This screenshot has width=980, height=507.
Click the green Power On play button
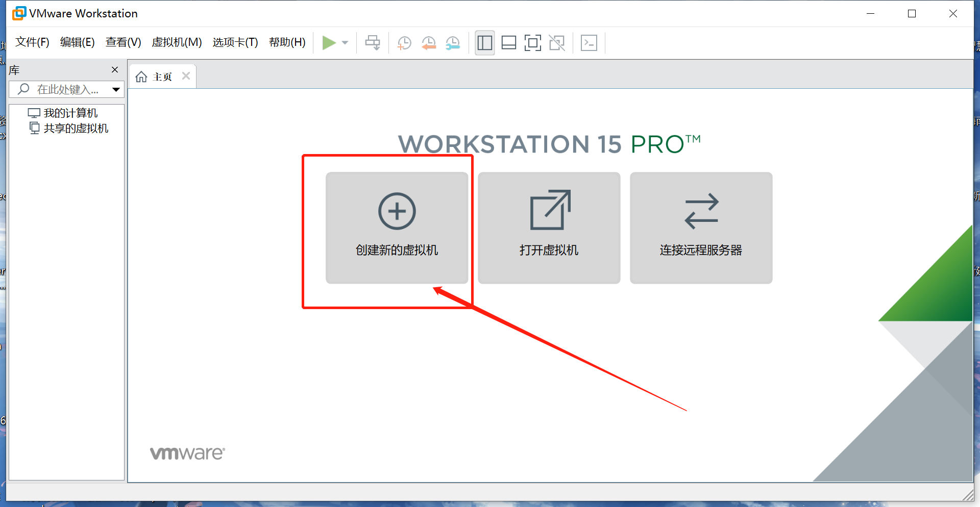tap(329, 43)
